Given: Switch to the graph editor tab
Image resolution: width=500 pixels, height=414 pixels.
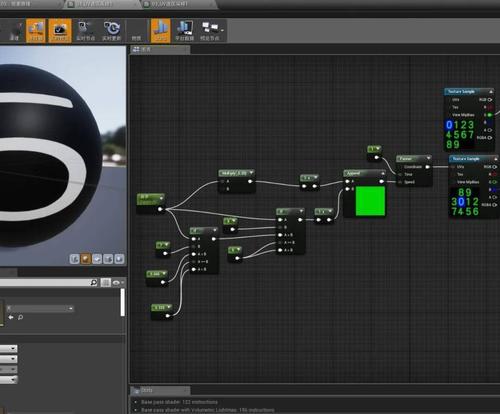Looking at the screenshot, I should tap(160, 50).
